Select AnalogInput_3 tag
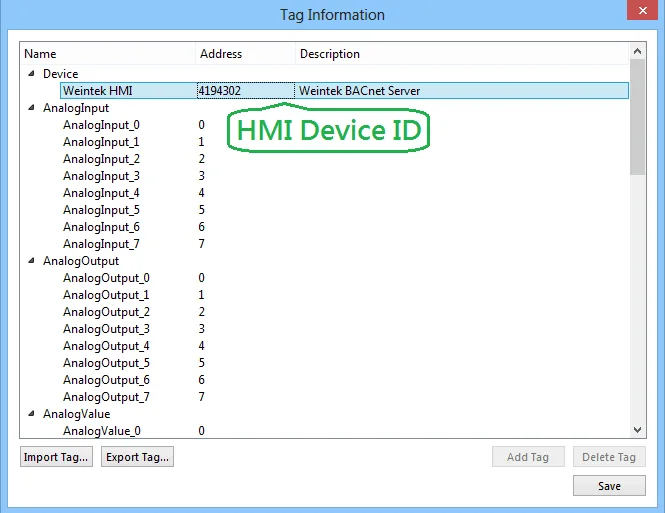Image resolution: width=665 pixels, height=513 pixels. click(101, 176)
